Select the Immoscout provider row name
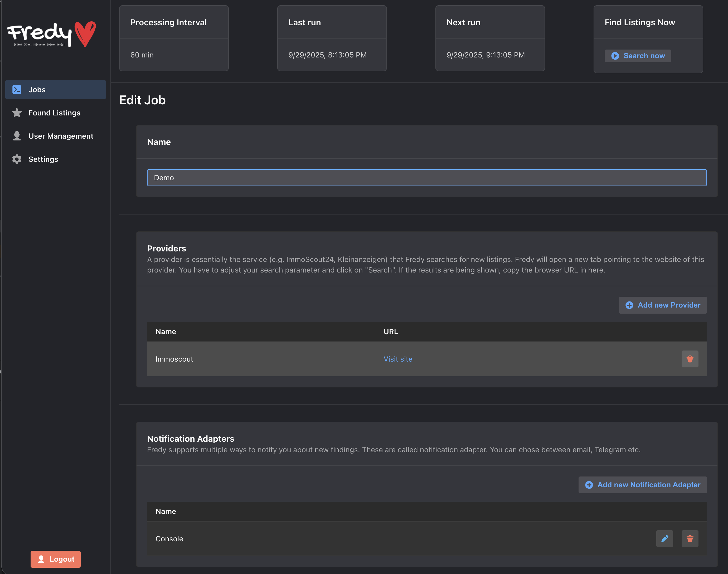Image resolution: width=728 pixels, height=574 pixels. pyautogui.click(x=174, y=359)
